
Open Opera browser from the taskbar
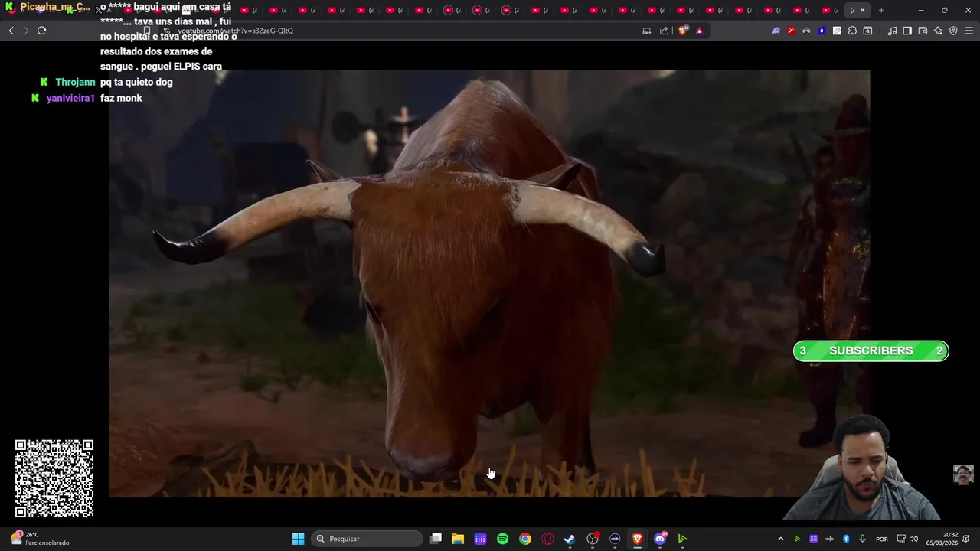pyautogui.click(x=547, y=539)
